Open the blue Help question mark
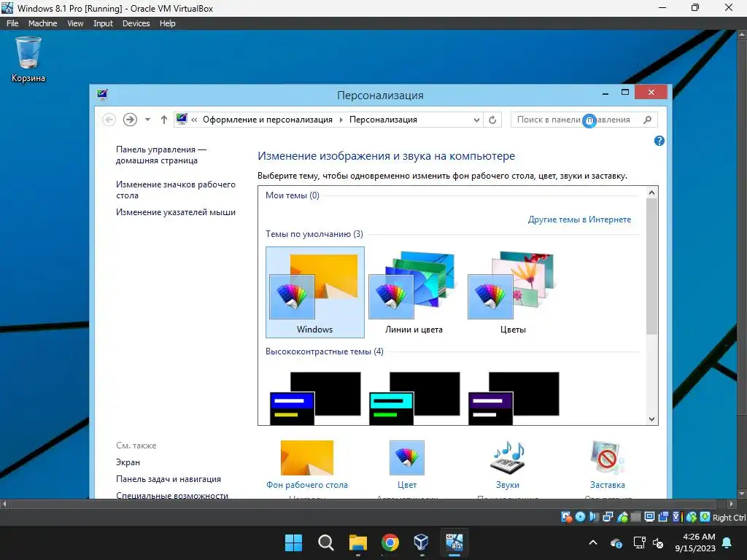 [659, 141]
